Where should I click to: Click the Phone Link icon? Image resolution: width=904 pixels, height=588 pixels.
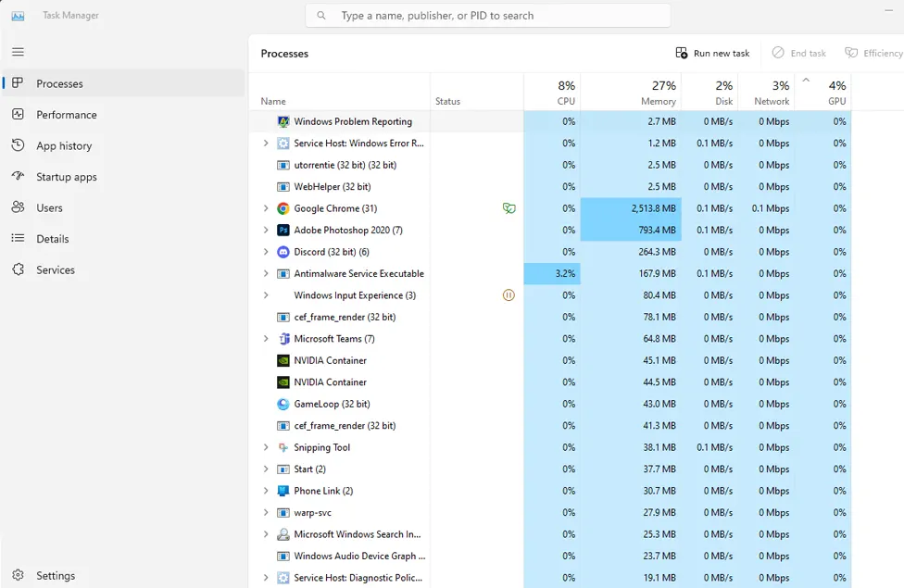click(x=283, y=491)
